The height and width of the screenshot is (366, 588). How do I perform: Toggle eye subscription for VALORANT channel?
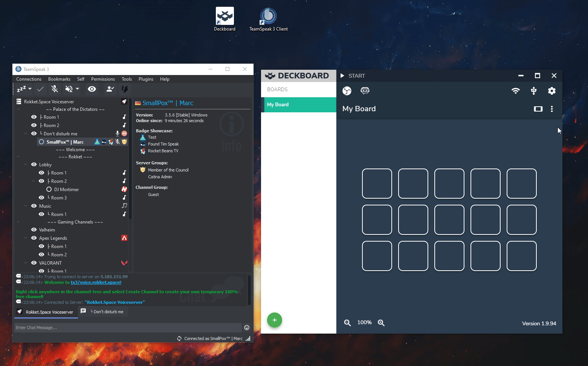point(34,263)
